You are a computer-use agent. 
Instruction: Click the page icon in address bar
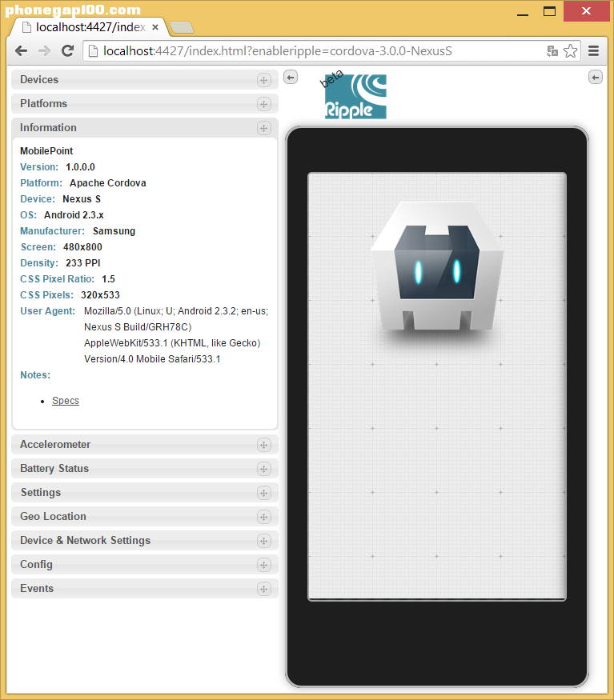[93, 51]
